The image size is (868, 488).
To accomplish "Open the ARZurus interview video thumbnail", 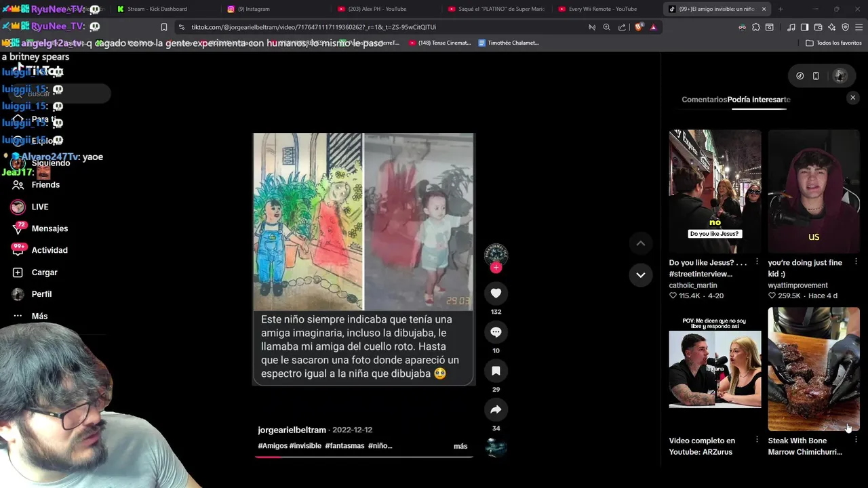I will click(x=715, y=369).
